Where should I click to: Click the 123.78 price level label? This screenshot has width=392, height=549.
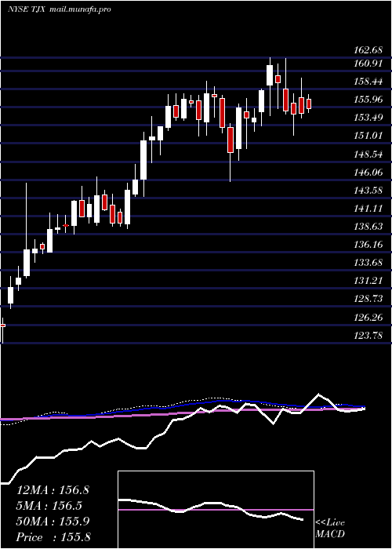pyautogui.click(x=368, y=336)
